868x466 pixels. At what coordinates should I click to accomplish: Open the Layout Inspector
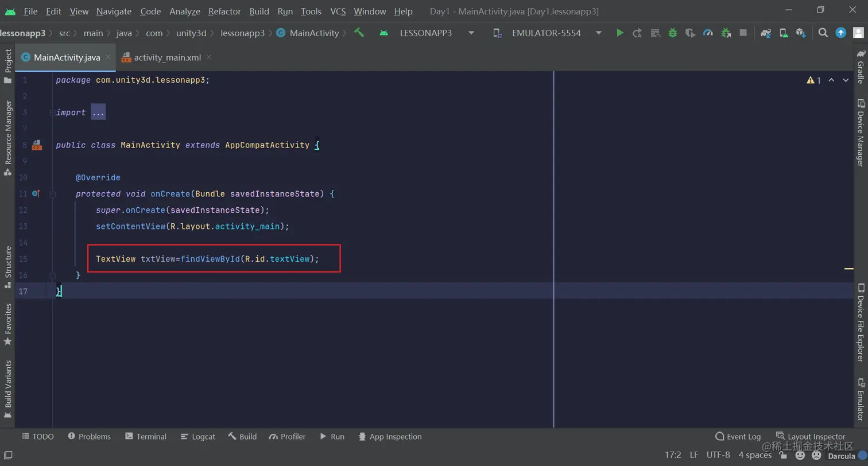pos(811,437)
